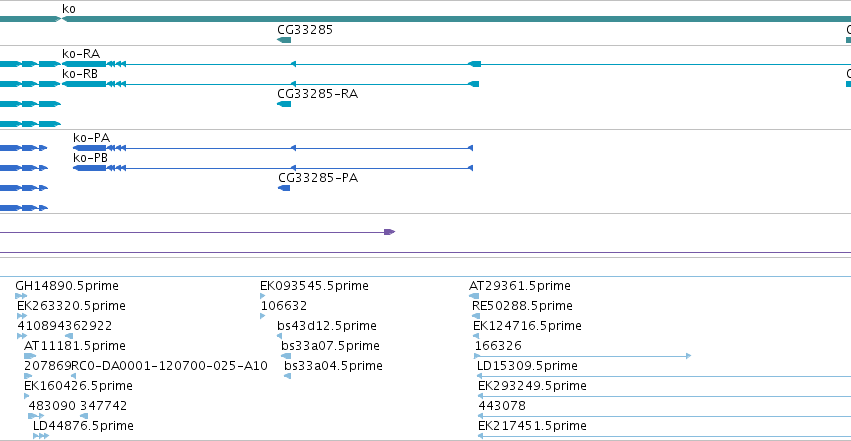
Task: Click ko-RB terminal exon block
Action: tap(84, 84)
